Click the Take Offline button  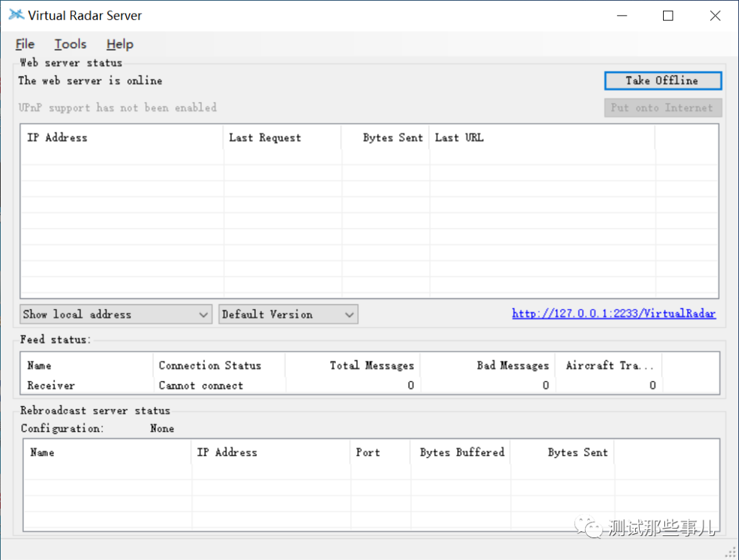(662, 81)
